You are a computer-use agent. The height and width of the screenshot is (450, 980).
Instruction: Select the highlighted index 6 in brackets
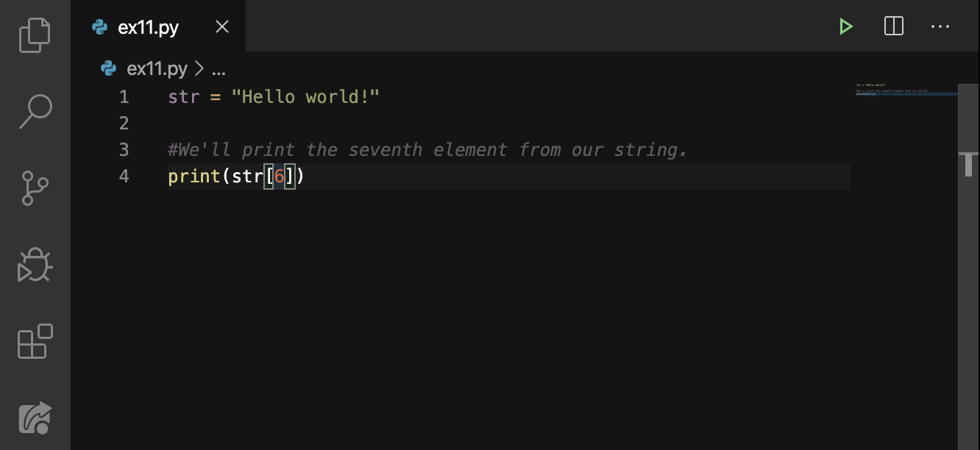(x=278, y=176)
